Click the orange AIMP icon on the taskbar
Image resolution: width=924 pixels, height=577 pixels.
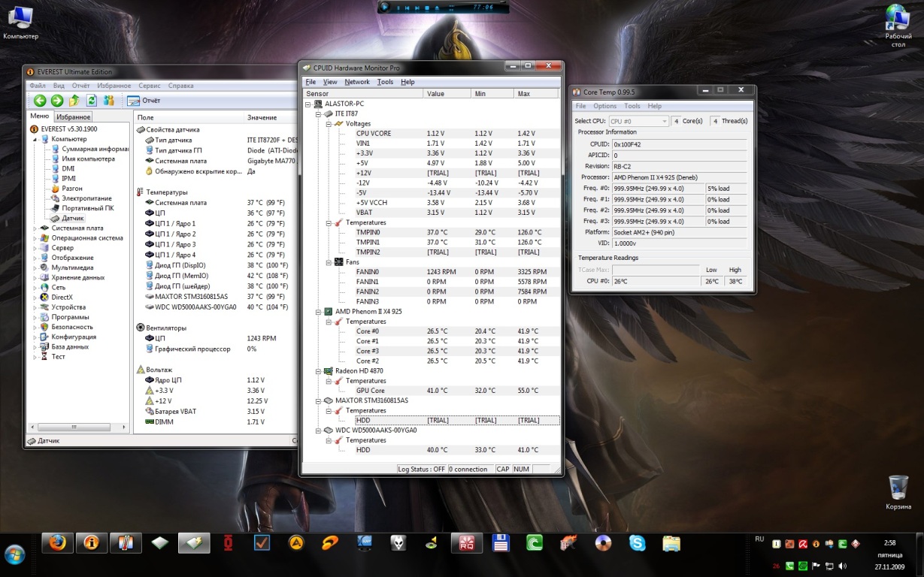coord(296,542)
